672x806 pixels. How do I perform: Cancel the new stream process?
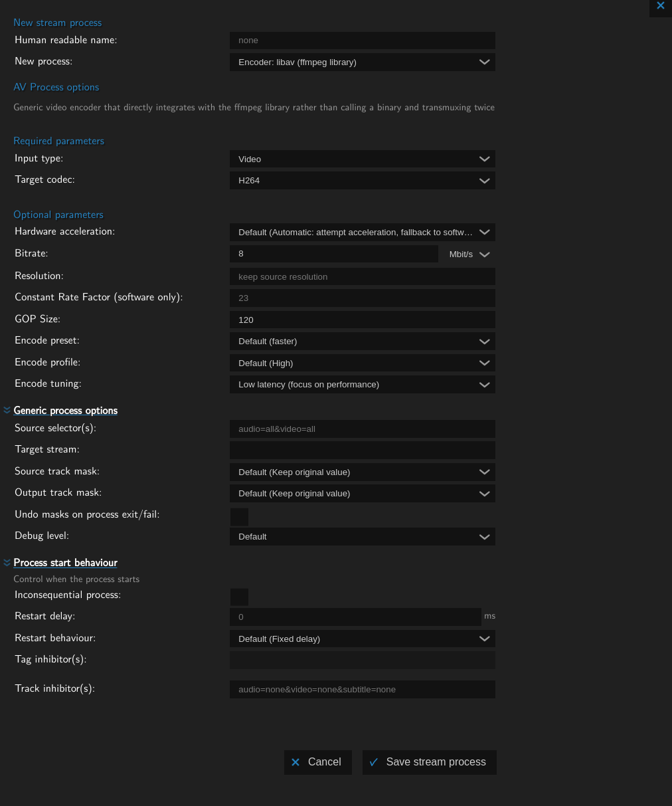click(x=317, y=762)
